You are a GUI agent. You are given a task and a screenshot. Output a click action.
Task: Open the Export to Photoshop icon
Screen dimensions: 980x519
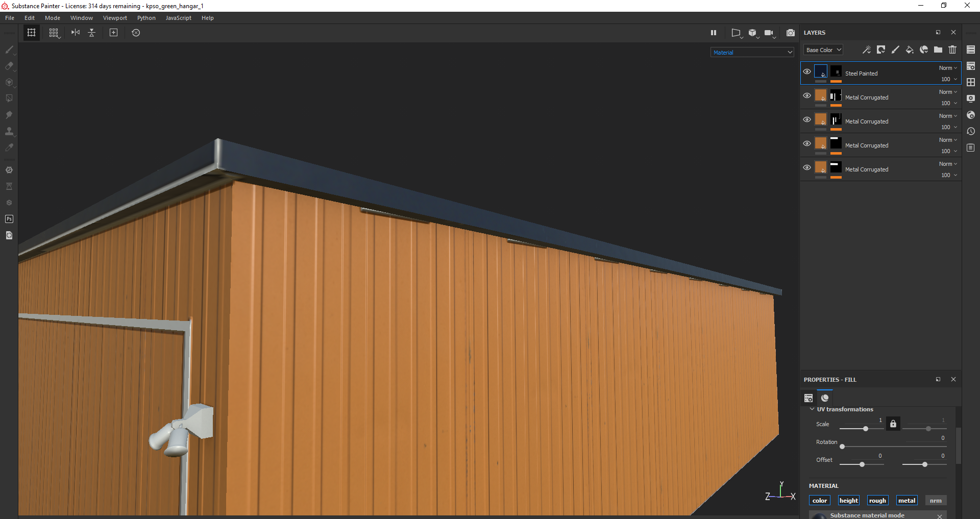coord(9,219)
